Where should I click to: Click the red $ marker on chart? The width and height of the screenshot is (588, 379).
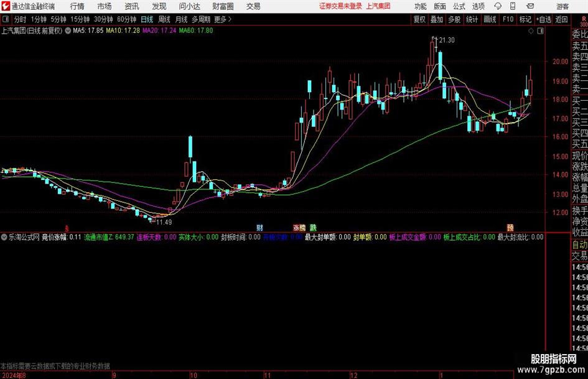(67, 228)
